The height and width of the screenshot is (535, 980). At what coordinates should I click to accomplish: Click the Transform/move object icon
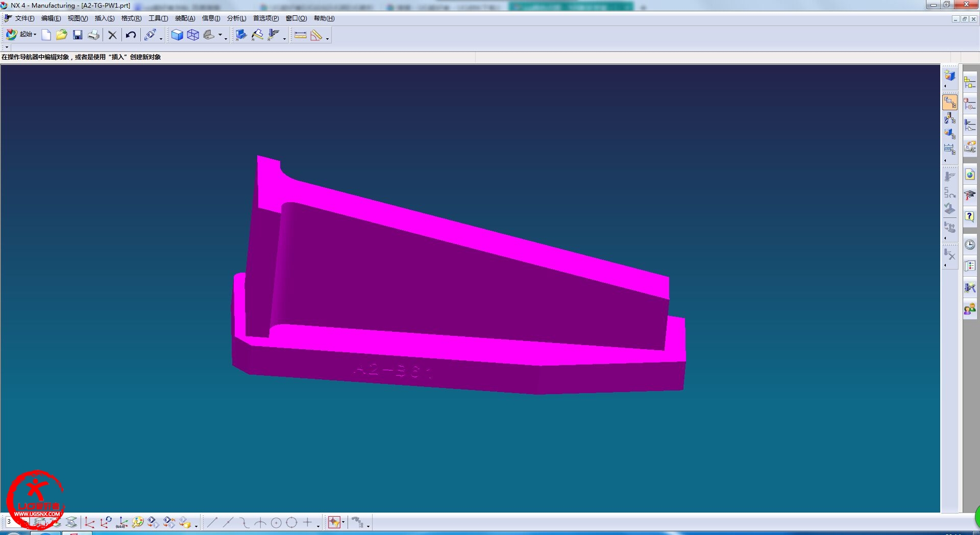pyautogui.click(x=151, y=35)
